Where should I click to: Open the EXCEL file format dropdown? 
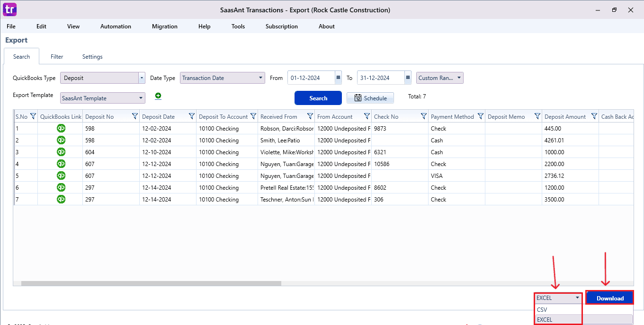click(558, 298)
